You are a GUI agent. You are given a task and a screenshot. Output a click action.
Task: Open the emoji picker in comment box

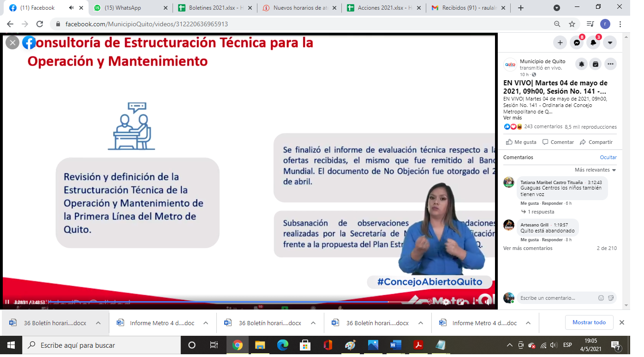pyautogui.click(x=601, y=298)
